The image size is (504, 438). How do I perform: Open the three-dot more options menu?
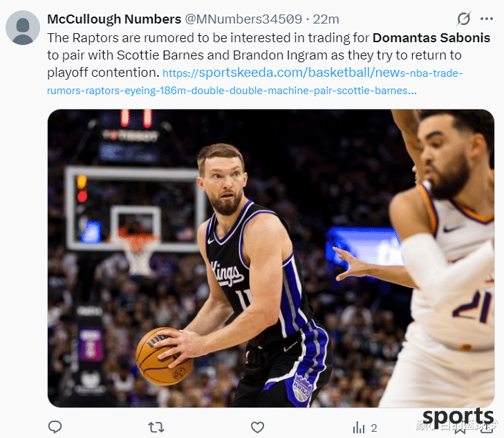pyautogui.click(x=487, y=19)
